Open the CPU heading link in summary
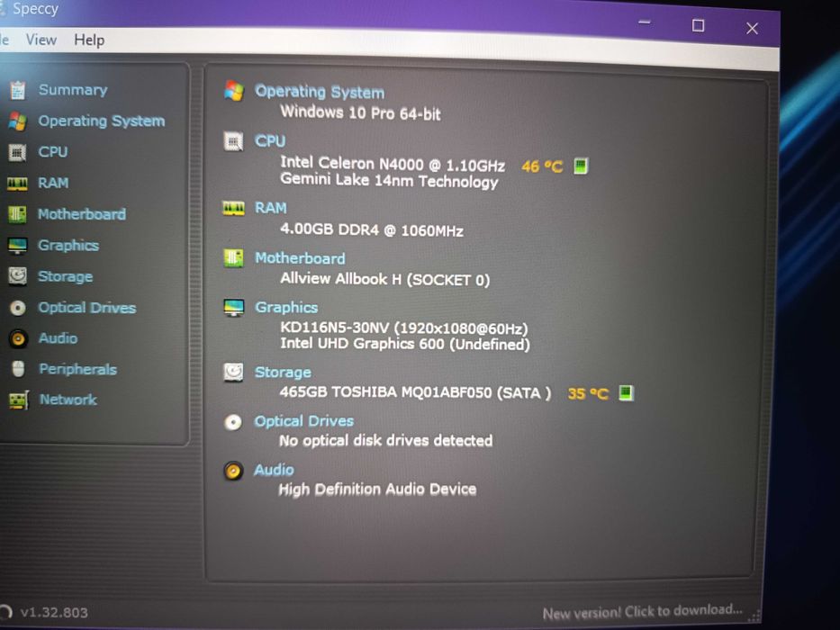Screen dimensions: 840x630 click(270, 141)
